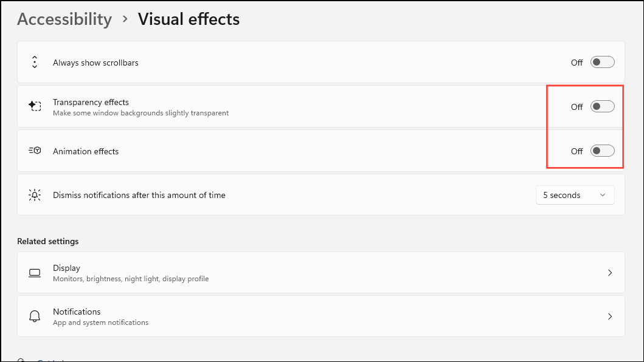The width and height of the screenshot is (644, 362).
Task: Click the notification timer icon
Action: click(x=35, y=194)
